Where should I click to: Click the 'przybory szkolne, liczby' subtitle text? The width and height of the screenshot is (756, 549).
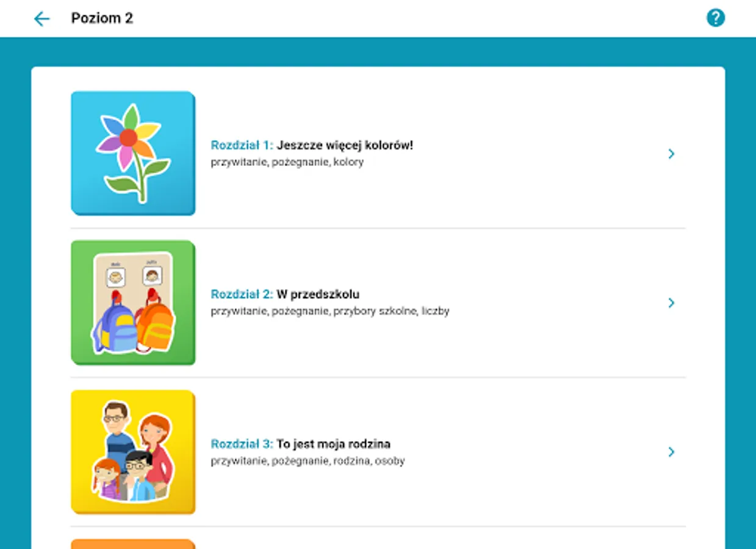(391, 311)
